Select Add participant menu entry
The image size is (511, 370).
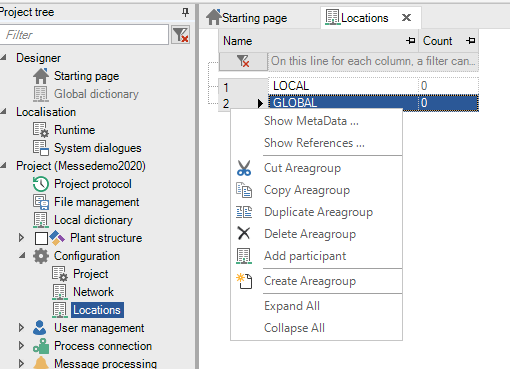(x=316, y=256)
